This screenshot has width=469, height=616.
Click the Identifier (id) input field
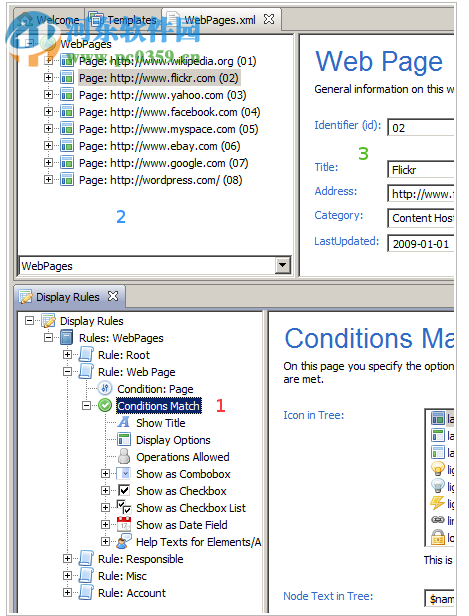coord(421,127)
